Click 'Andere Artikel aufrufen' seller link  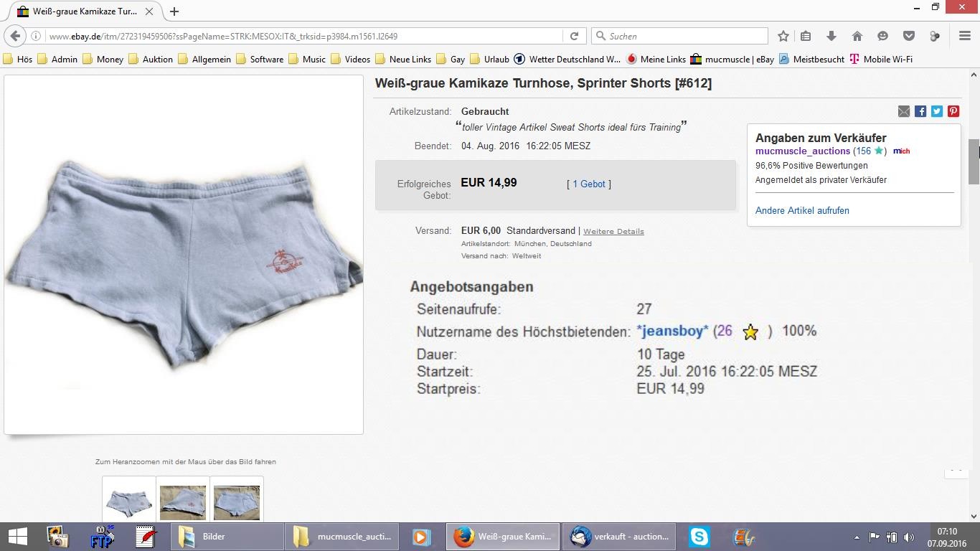802,210
